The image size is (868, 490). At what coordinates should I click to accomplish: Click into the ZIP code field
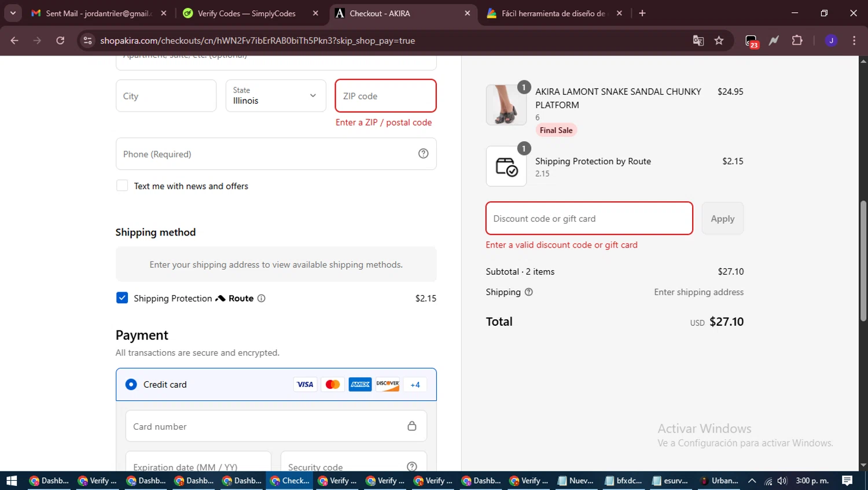[x=385, y=96]
